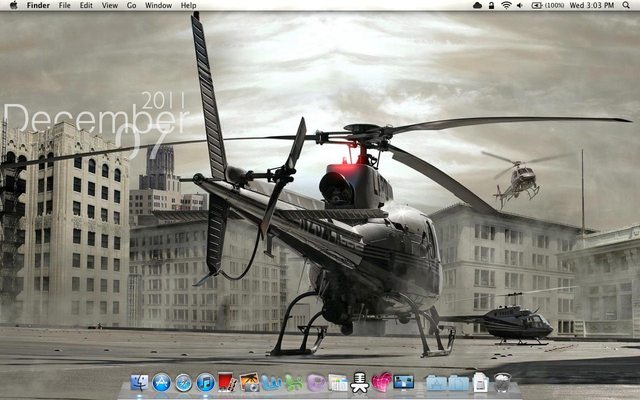Screen dimensions: 640x400
Task: Open the Edit menu
Action: [86, 5]
